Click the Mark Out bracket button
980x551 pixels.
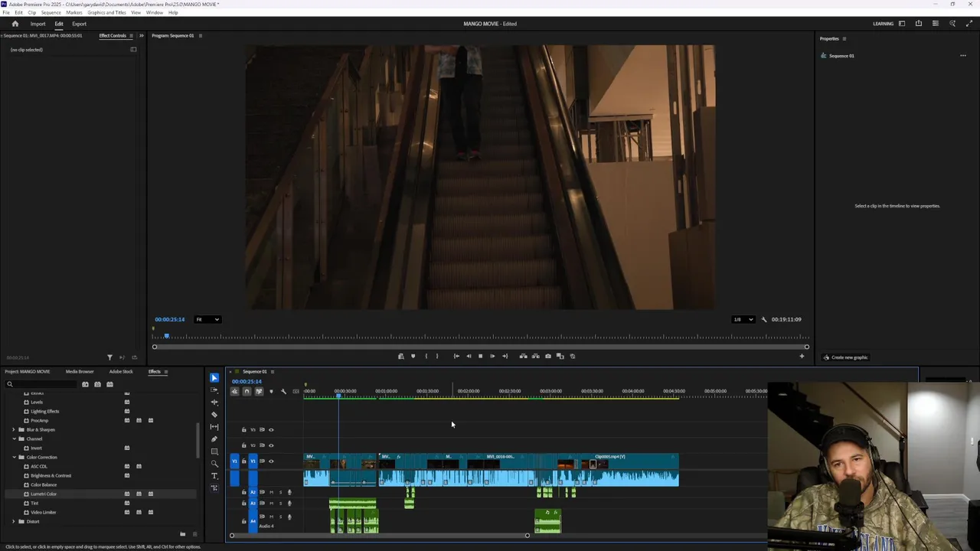(x=437, y=356)
